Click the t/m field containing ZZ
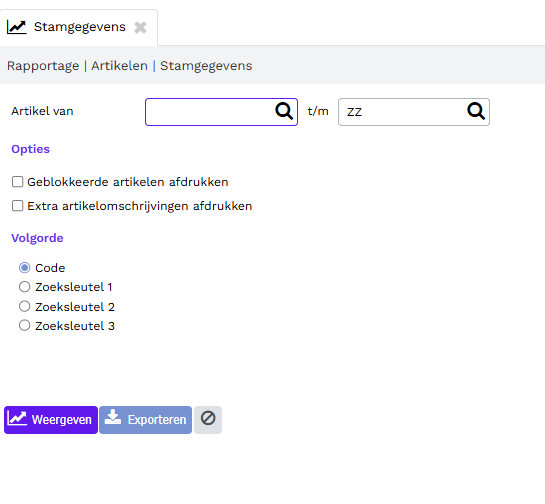Screen dimensions: 545x504 pos(414,112)
